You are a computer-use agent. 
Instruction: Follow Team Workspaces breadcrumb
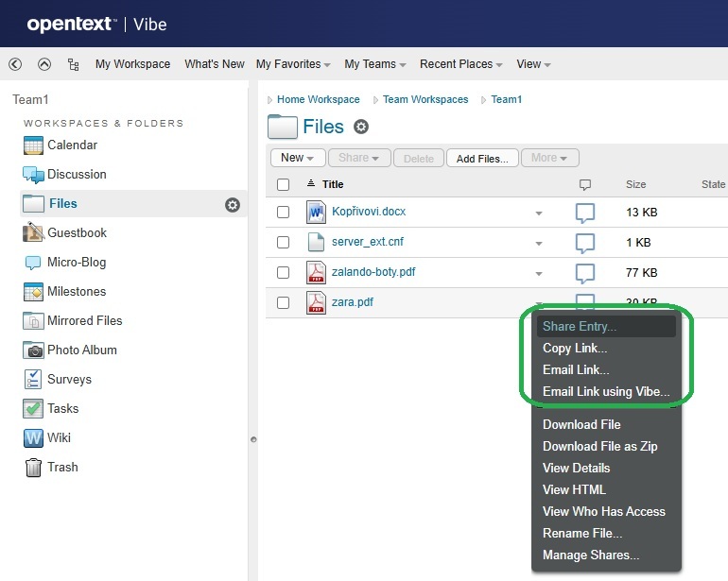(425, 99)
